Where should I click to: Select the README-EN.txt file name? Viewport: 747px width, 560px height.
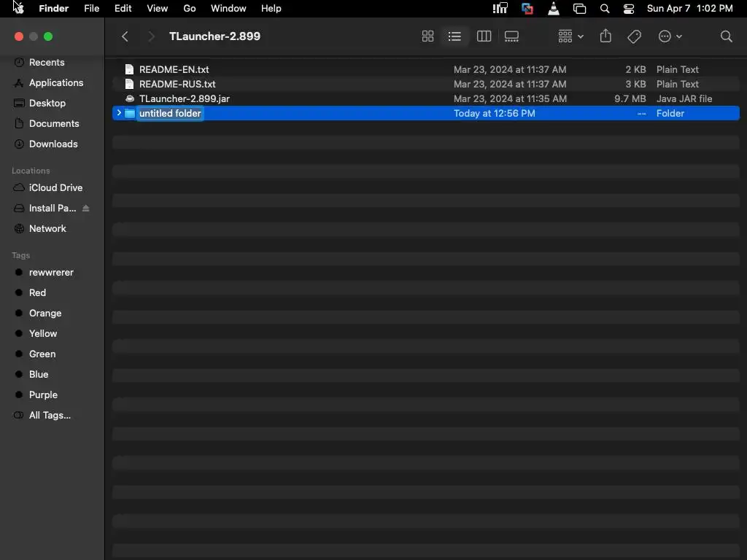[174, 69]
